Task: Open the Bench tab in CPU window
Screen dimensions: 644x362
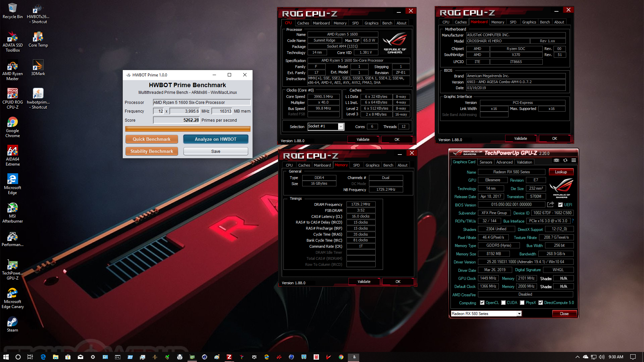Action: 387,23
